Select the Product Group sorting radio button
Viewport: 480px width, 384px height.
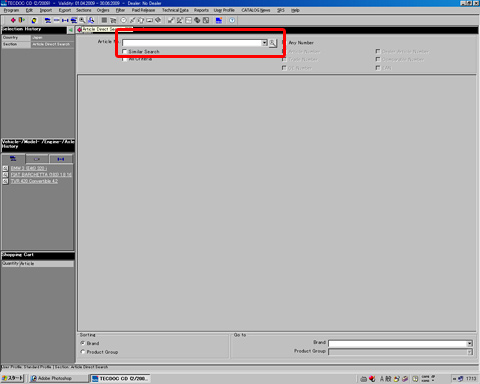(x=83, y=352)
